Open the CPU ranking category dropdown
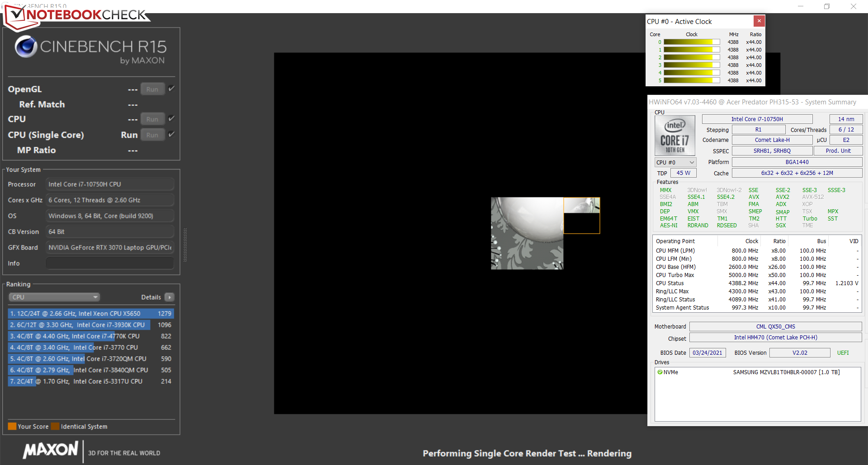The image size is (868, 465). (x=54, y=297)
